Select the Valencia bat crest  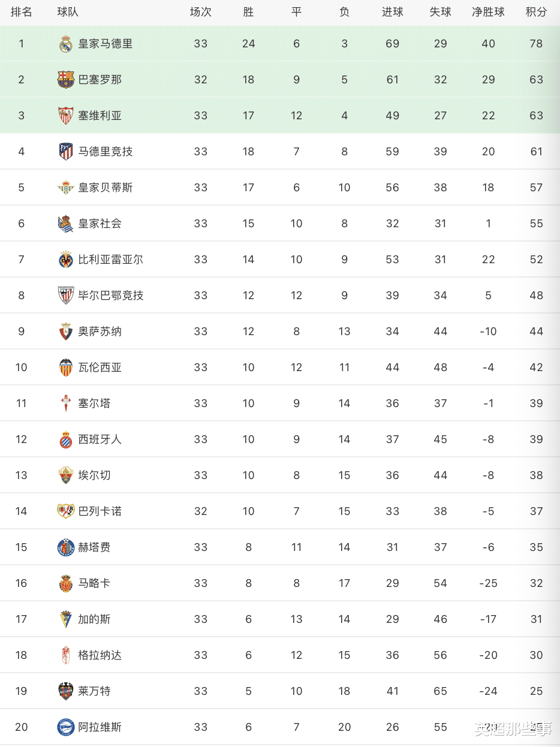66,368
